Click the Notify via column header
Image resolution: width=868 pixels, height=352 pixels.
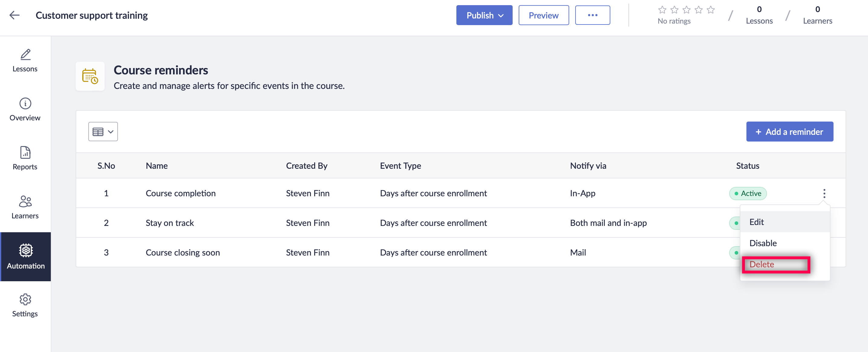(588, 166)
